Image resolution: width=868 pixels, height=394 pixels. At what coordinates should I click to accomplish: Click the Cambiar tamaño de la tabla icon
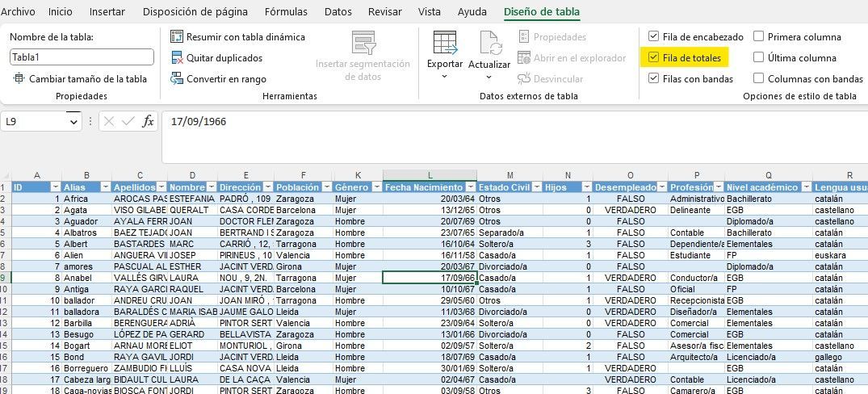pyautogui.click(x=19, y=79)
